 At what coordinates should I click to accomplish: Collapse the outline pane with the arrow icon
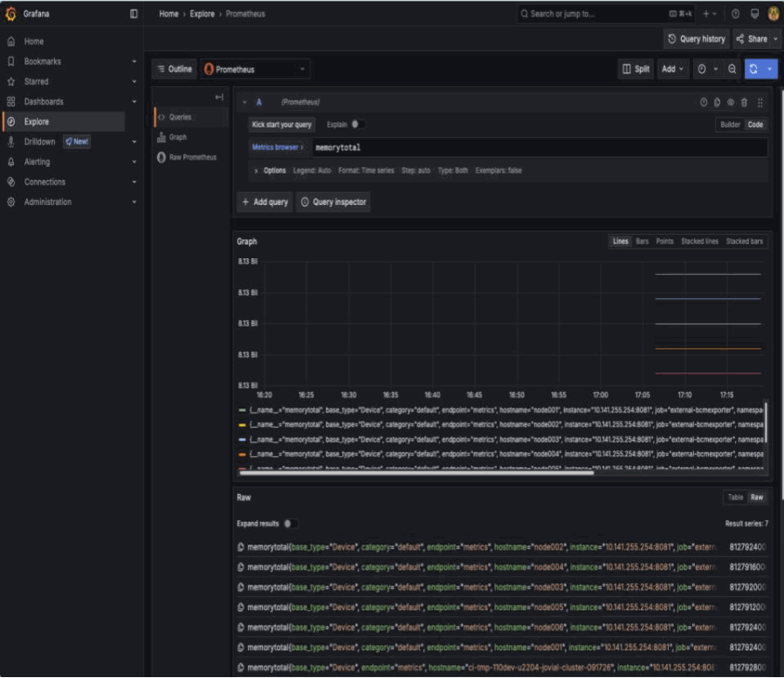click(219, 97)
